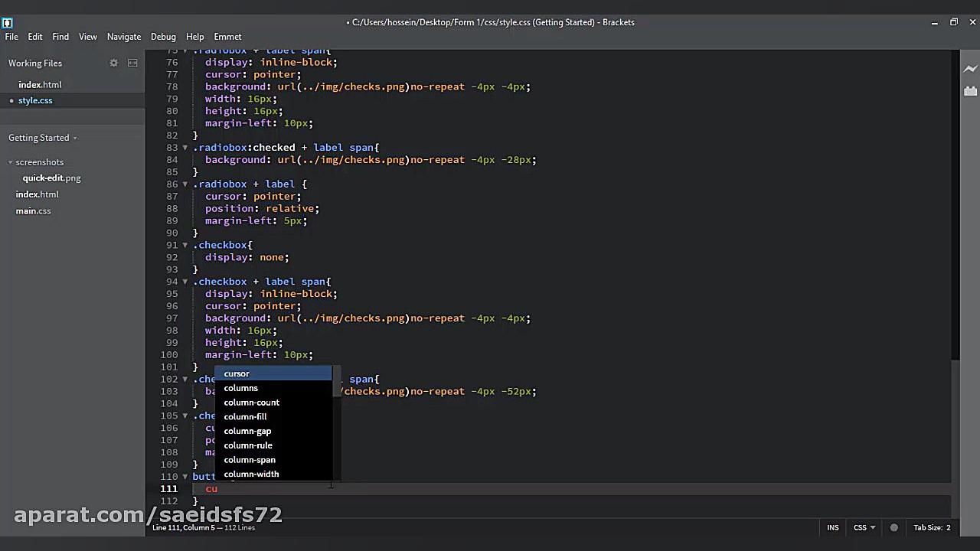Click the 'display: none;' line
The image size is (980, 551).
pos(247,258)
